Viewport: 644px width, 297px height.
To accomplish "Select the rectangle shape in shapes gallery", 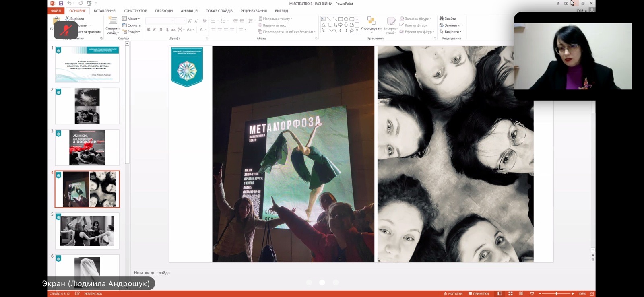I will pyautogui.click(x=340, y=19).
